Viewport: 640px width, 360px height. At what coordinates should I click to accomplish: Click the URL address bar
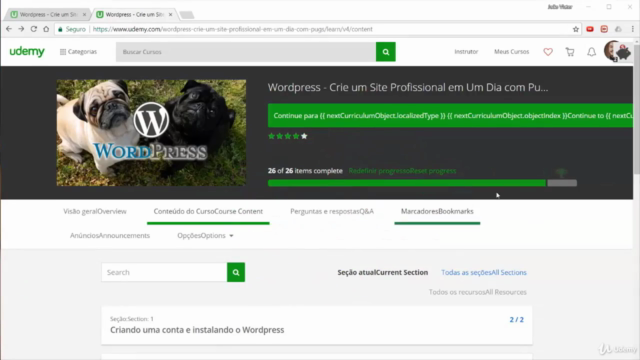(318, 29)
